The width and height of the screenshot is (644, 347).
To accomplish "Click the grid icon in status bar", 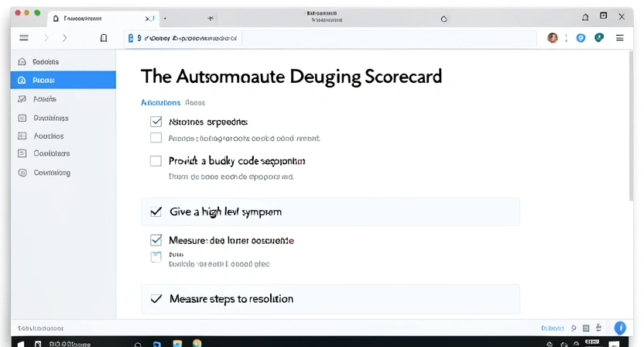I will coord(586,328).
